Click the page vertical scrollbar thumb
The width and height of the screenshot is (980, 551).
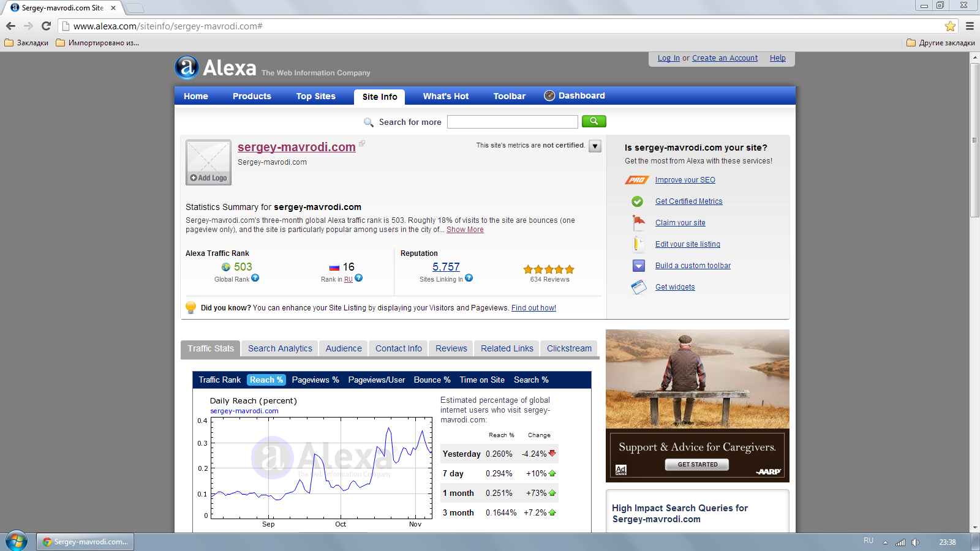pyautogui.click(x=974, y=140)
